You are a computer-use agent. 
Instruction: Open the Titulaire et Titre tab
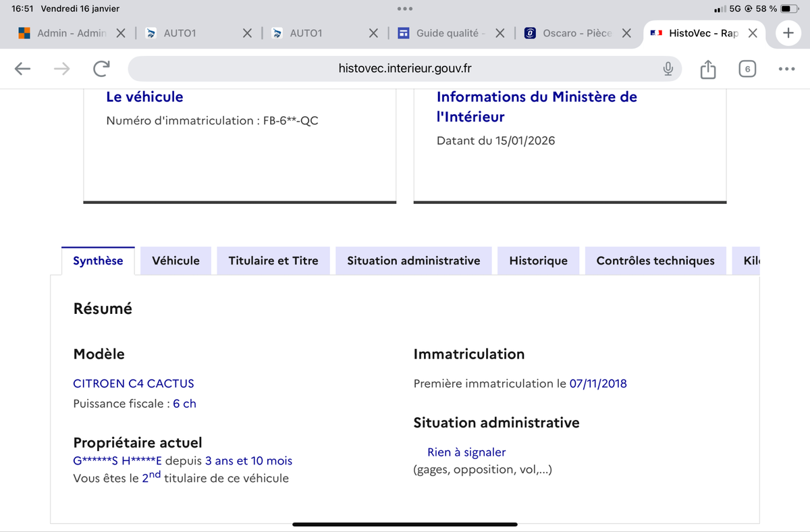pos(273,261)
